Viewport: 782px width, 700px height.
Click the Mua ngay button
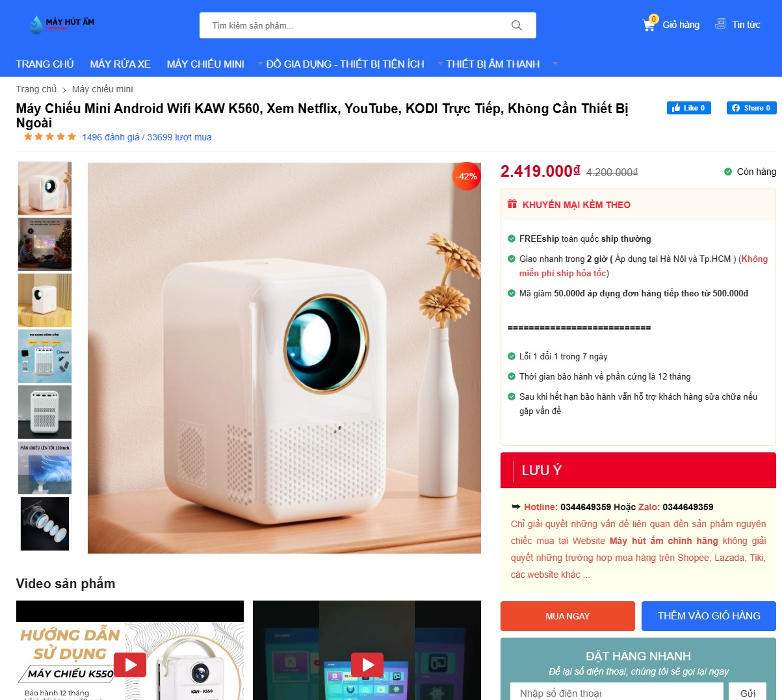(567, 616)
